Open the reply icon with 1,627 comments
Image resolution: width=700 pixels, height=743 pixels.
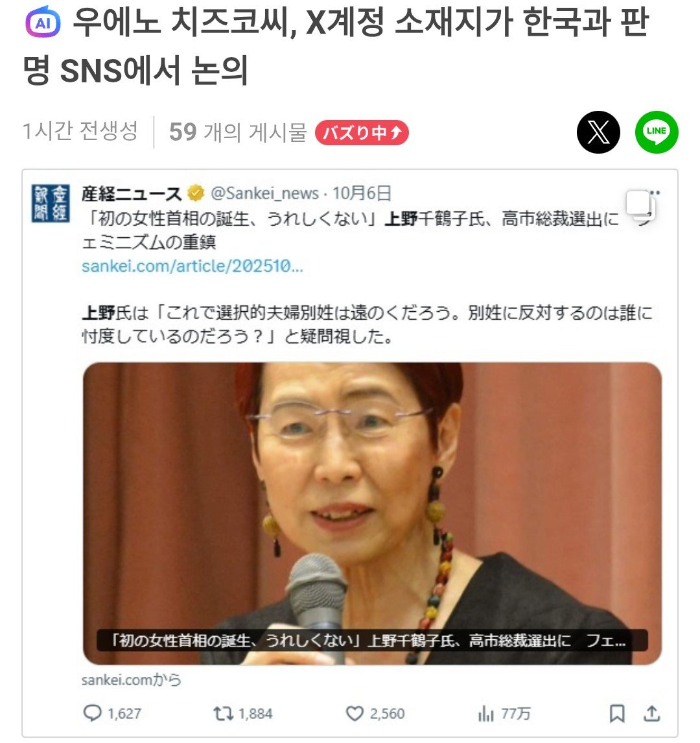(92, 713)
